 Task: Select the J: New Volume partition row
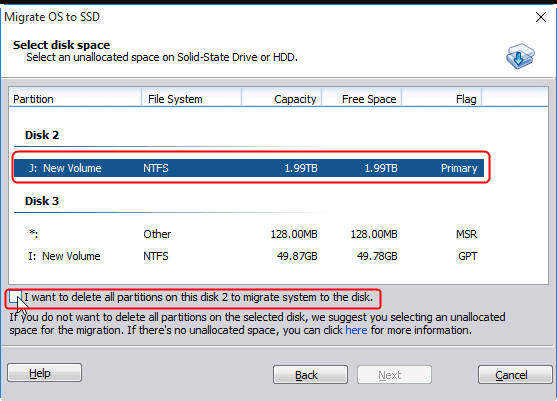[x=249, y=168]
